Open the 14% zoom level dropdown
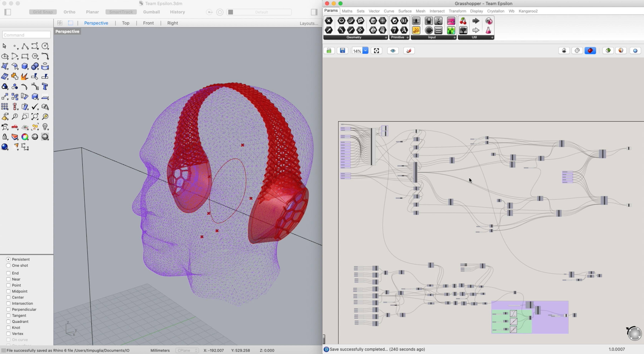The width and height of the screenshot is (644, 354). coord(365,51)
